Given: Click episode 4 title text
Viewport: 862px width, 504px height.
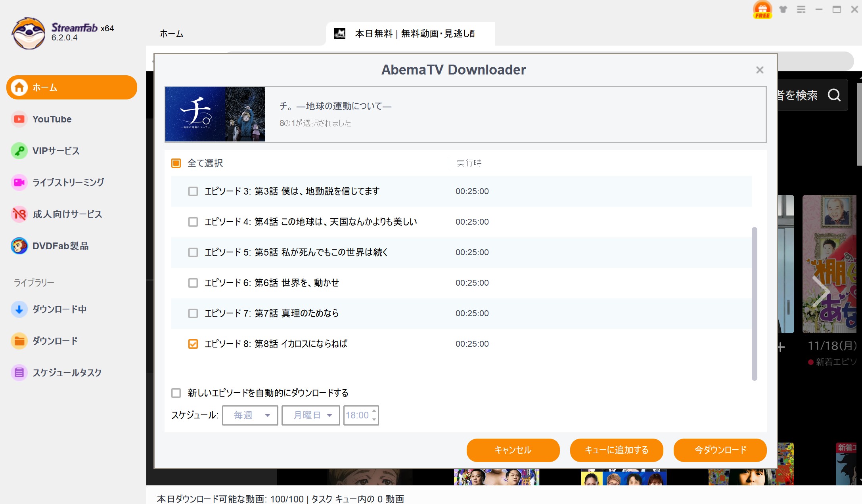Looking at the screenshot, I should tap(311, 222).
